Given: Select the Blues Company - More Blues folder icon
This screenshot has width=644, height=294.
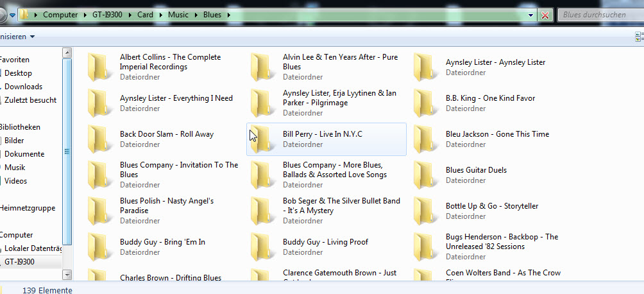Looking at the screenshot, I should 263,175.
